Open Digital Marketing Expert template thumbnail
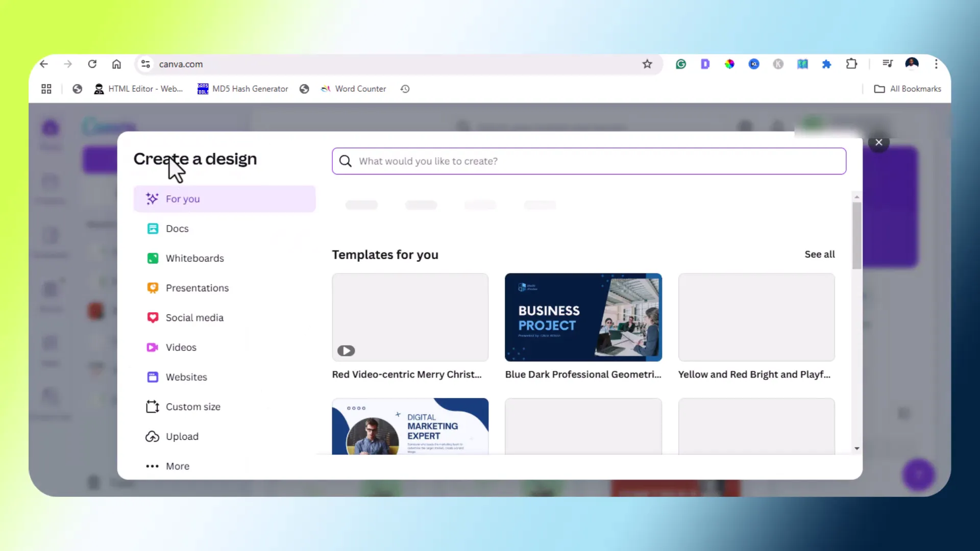980x551 pixels. pos(410,427)
